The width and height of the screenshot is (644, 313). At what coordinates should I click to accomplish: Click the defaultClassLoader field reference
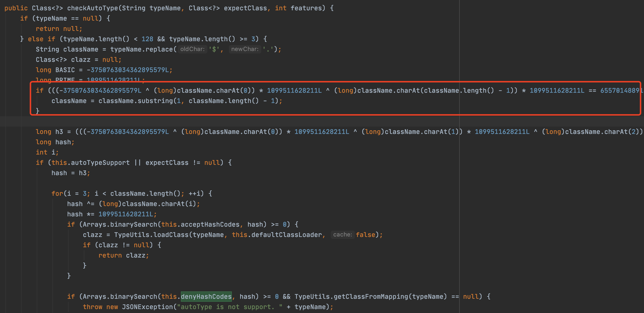(286, 235)
